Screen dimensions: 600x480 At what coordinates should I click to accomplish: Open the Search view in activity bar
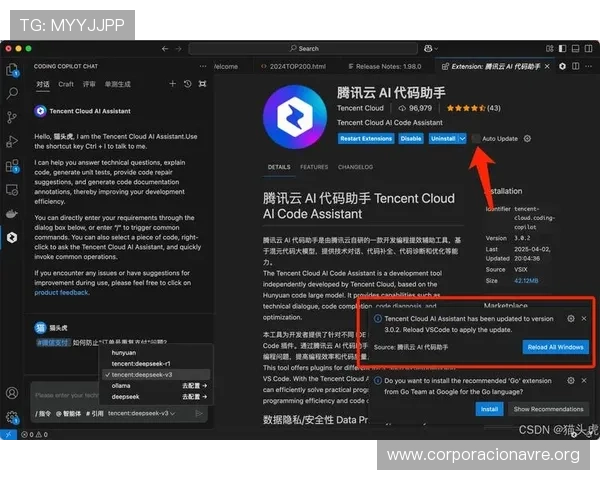[12, 93]
